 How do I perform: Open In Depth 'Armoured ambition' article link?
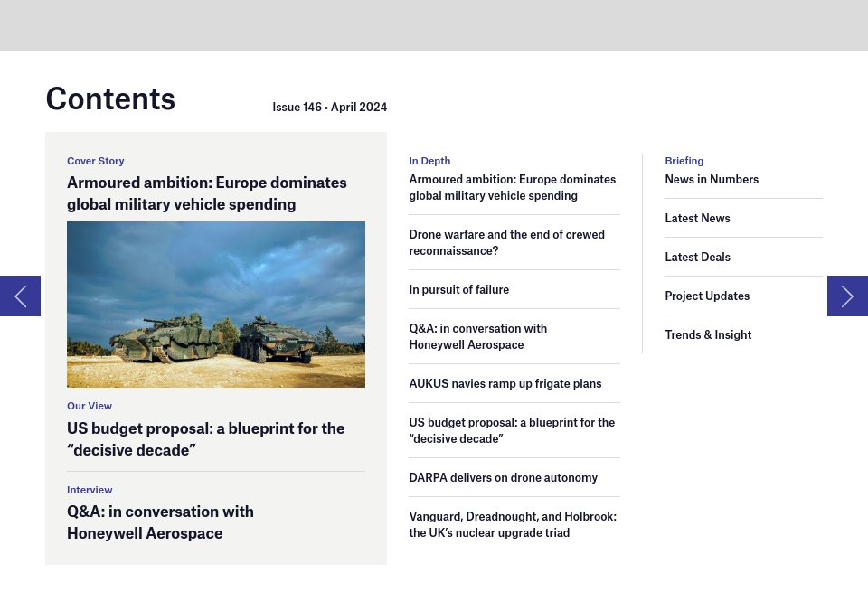(x=512, y=187)
